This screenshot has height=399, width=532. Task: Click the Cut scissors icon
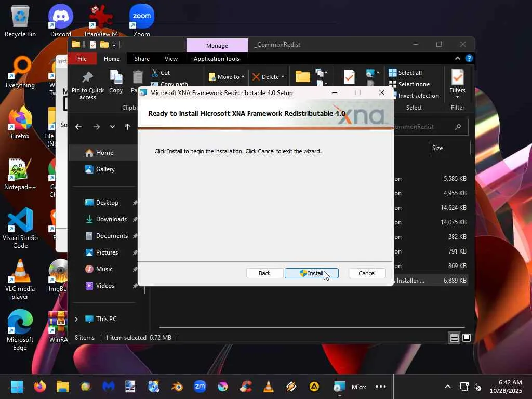coord(155,73)
